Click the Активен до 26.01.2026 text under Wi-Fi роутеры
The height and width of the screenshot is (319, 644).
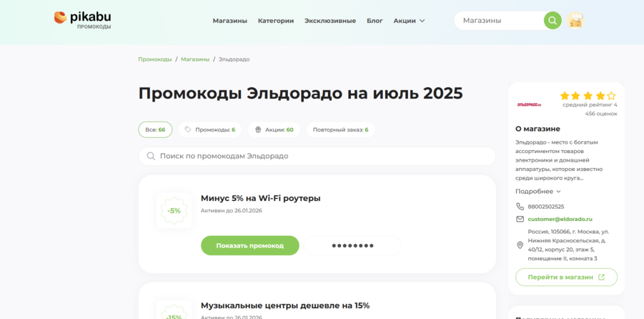(x=232, y=210)
